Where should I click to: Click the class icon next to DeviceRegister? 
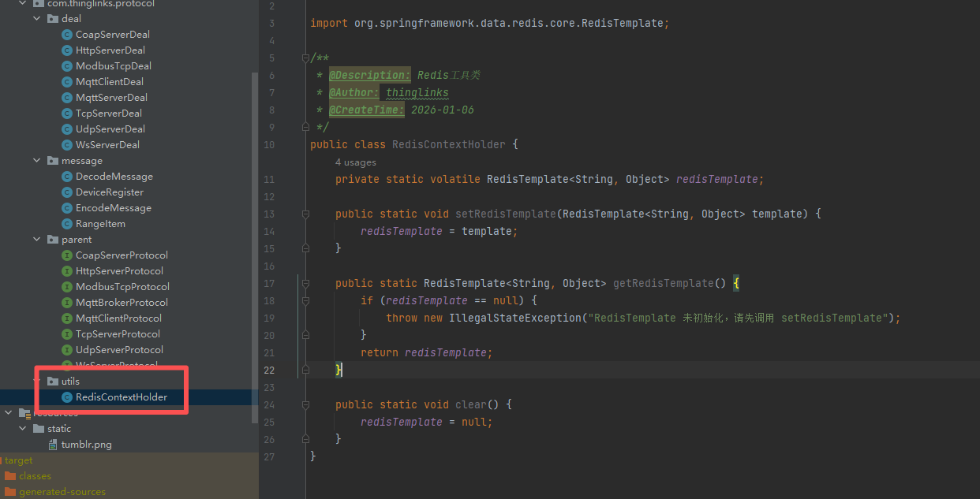pos(67,192)
